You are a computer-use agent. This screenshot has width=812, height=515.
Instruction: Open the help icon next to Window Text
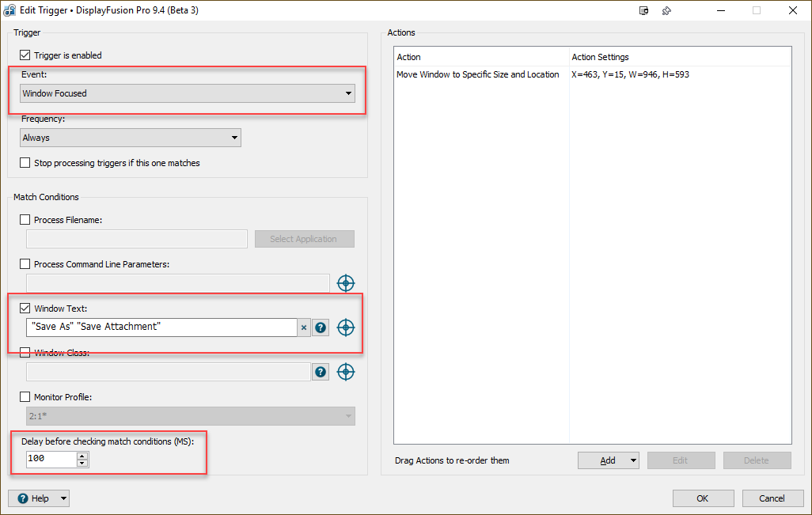321,328
